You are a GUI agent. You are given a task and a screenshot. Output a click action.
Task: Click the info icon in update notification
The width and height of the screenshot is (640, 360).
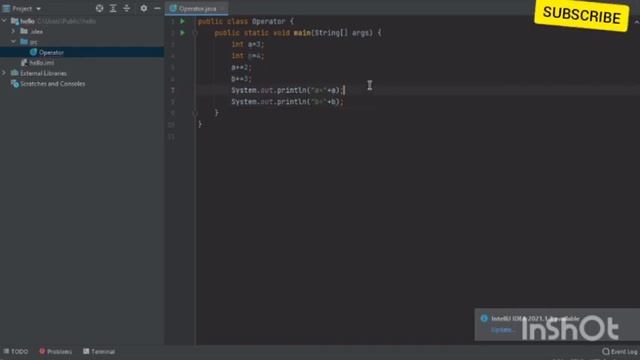tap(484, 318)
